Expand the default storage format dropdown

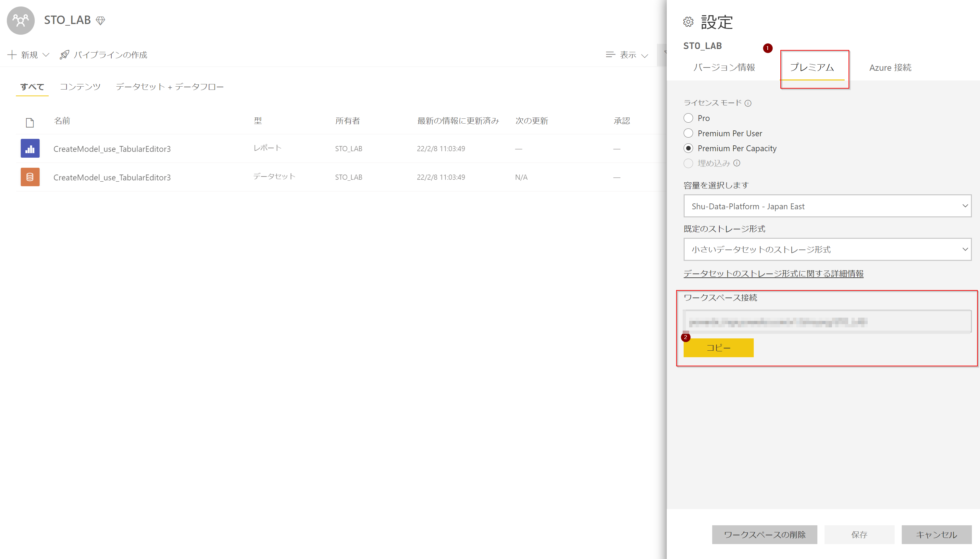tap(827, 249)
